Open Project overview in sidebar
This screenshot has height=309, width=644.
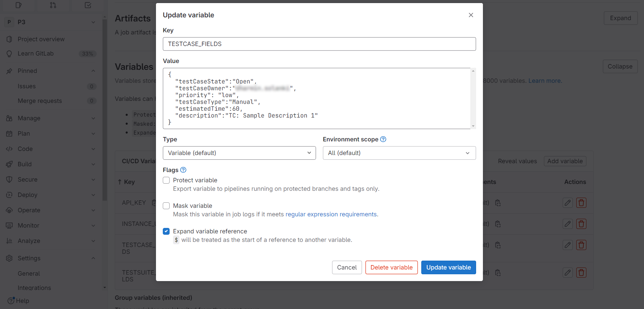pyautogui.click(x=41, y=39)
